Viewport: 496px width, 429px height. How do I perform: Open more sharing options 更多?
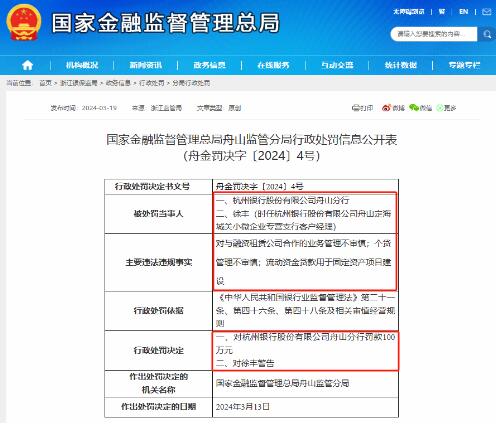[x=447, y=108]
